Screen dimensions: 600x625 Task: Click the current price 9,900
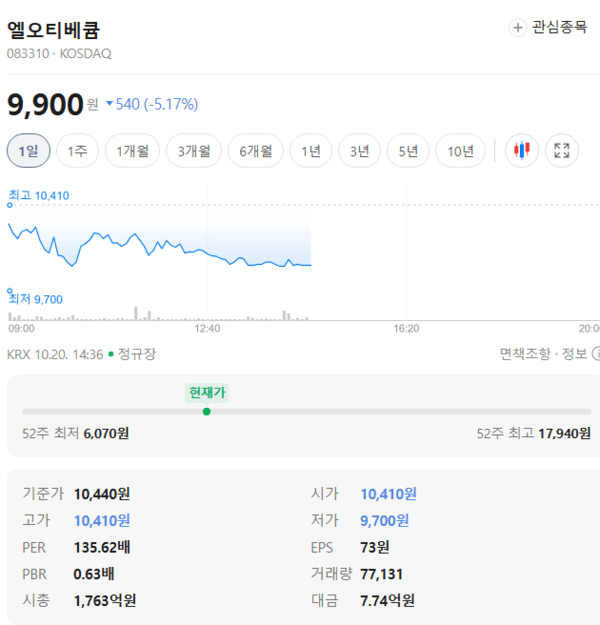[45, 104]
